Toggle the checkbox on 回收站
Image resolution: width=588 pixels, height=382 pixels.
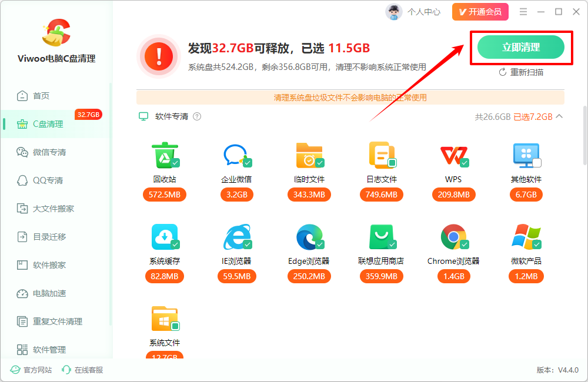[175, 163]
